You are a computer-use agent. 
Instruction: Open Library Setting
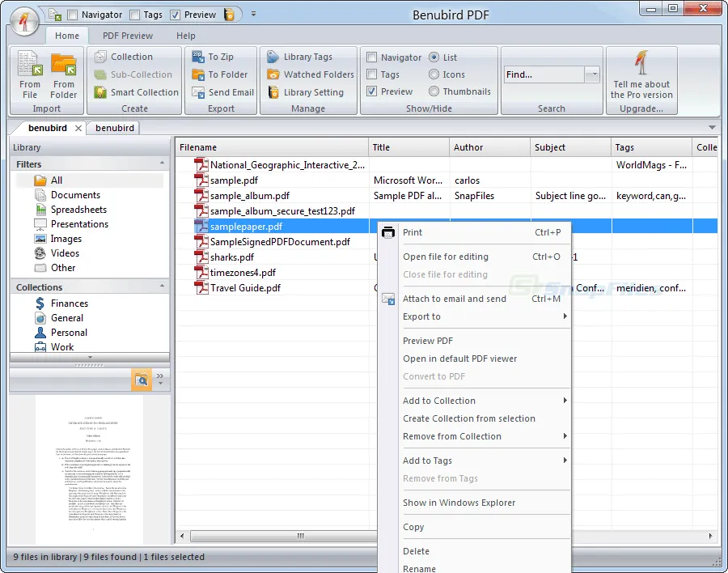pos(305,92)
